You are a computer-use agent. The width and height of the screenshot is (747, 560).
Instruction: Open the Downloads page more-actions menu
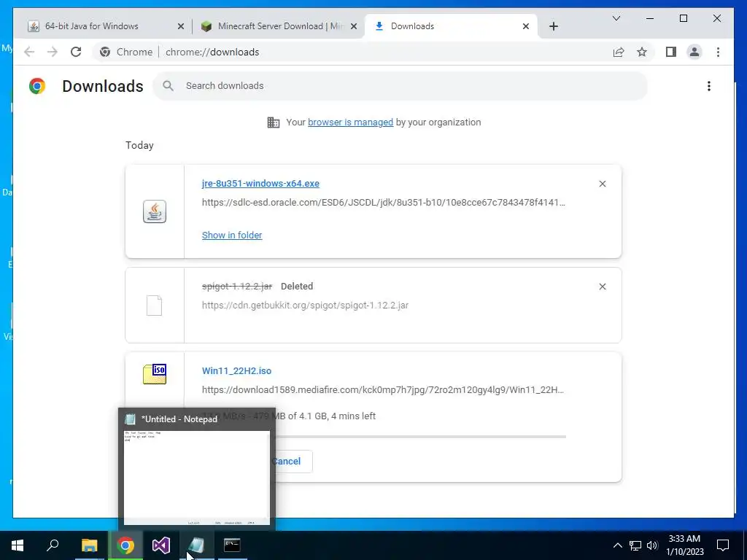(709, 86)
